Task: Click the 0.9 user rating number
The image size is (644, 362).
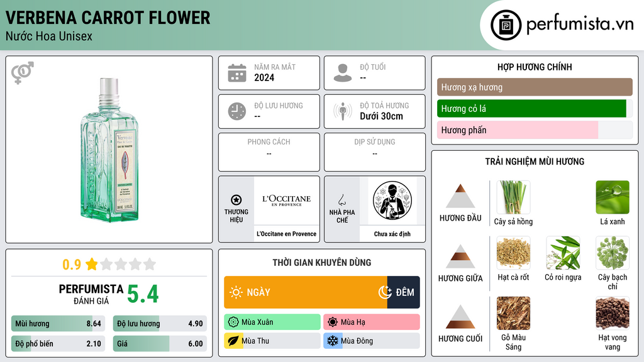Action: 72,265
